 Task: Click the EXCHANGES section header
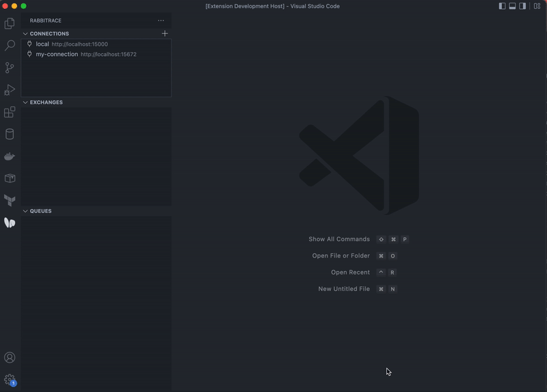pyautogui.click(x=96, y=102)
